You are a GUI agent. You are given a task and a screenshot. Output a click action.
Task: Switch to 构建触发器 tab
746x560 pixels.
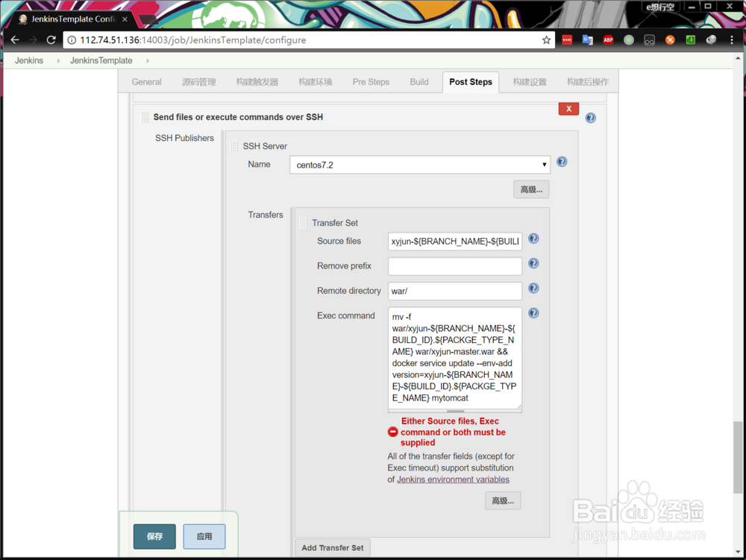tap(257, 82)
